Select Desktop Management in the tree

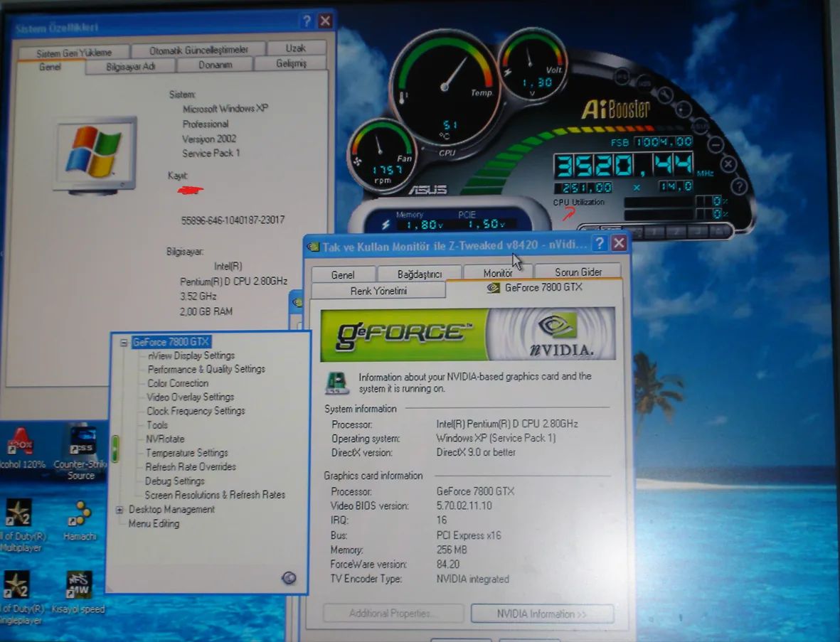(171, 510)
